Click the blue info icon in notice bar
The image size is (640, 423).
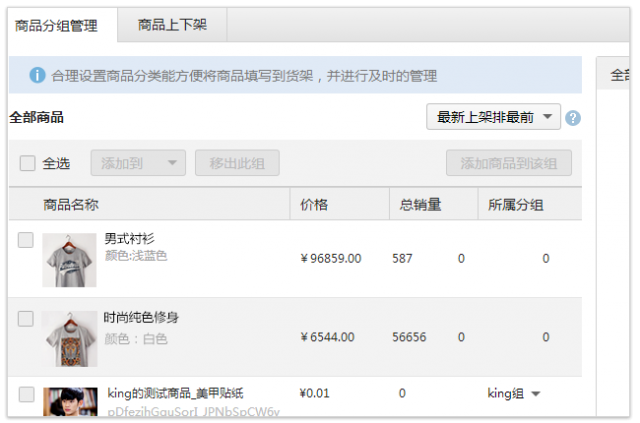37,75
